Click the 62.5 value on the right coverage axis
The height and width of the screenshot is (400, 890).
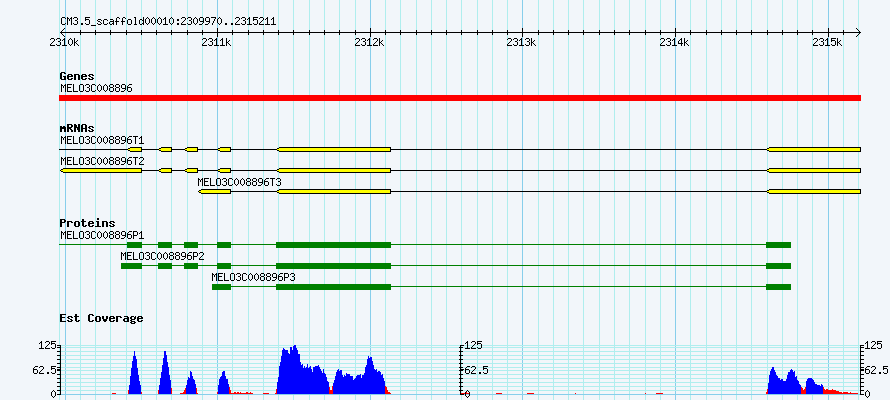(877, 370)
